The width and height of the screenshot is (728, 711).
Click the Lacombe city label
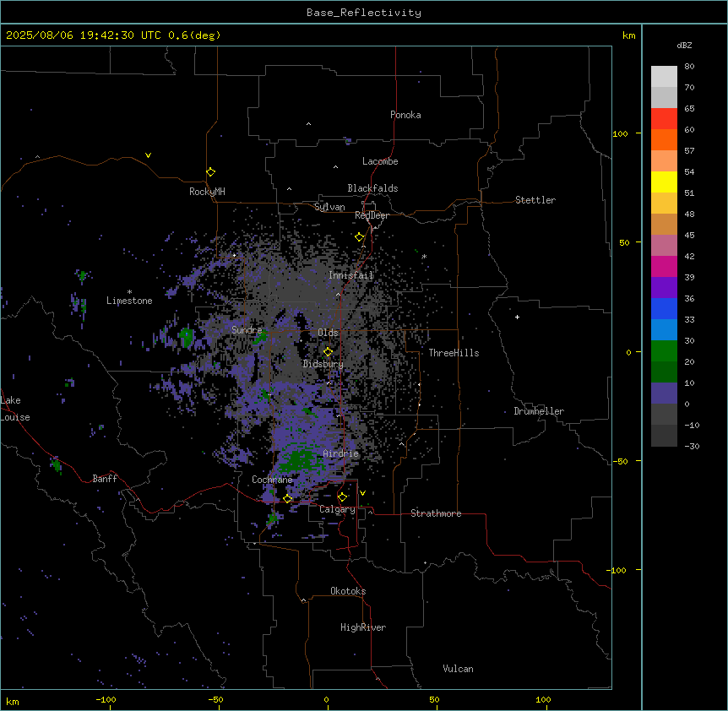[380, 161]
